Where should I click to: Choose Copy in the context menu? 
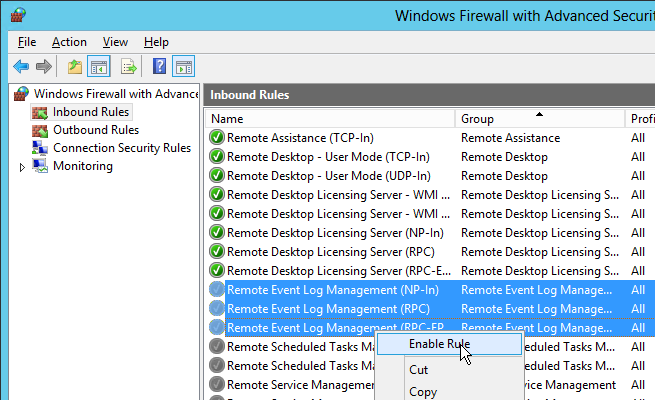[423, 392]
